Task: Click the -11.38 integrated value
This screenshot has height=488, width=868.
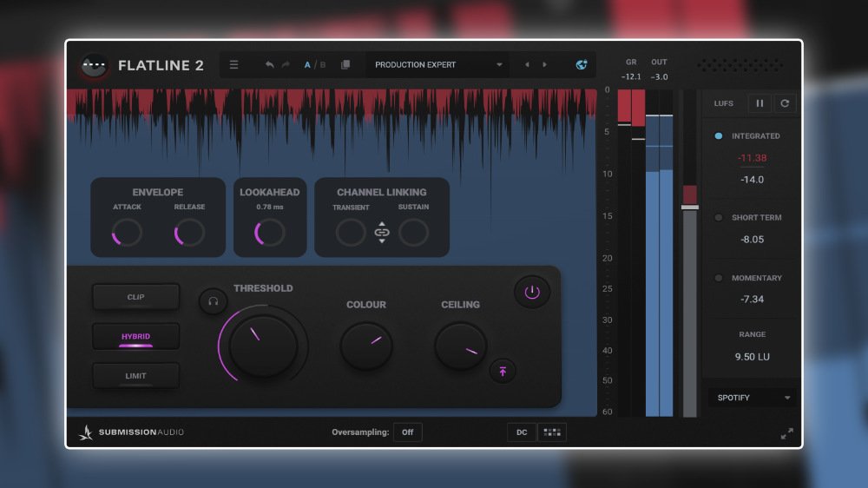Action: click(753, 158)
